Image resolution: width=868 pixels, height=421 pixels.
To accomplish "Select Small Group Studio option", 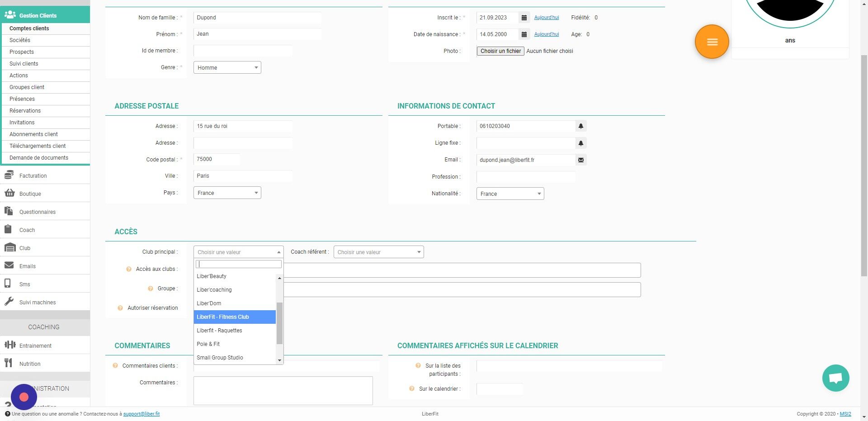I will click(235, 358).
